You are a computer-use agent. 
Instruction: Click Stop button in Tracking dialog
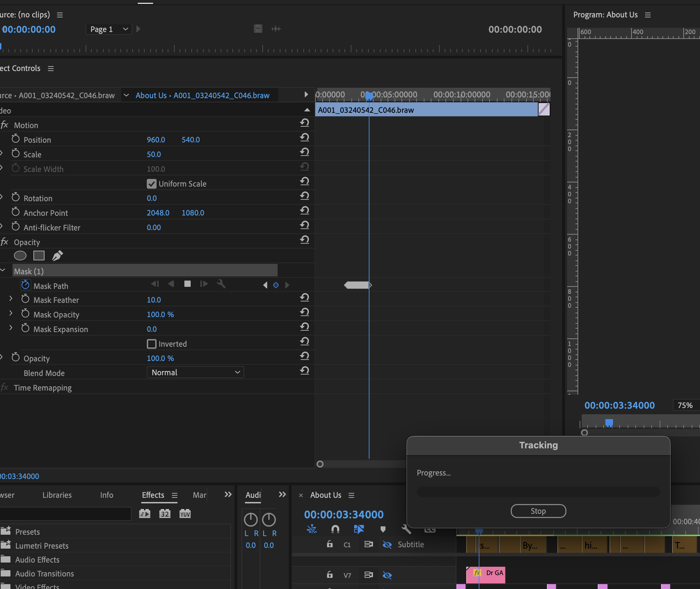537,511
